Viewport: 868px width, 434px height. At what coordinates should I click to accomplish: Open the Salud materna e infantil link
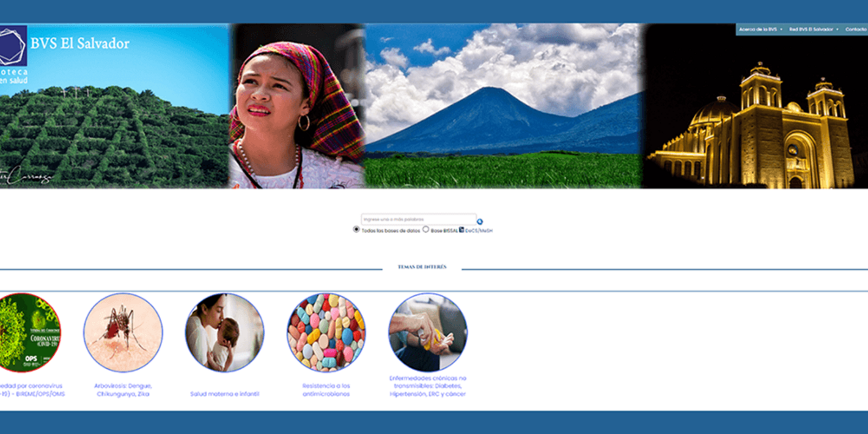click(x=224, y=394)
